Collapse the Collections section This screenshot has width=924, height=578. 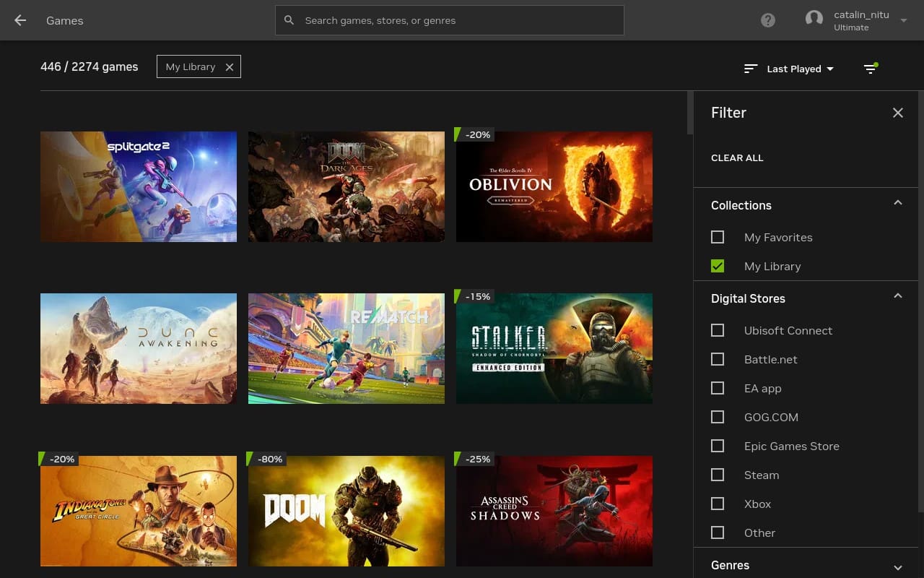[897, 204]
